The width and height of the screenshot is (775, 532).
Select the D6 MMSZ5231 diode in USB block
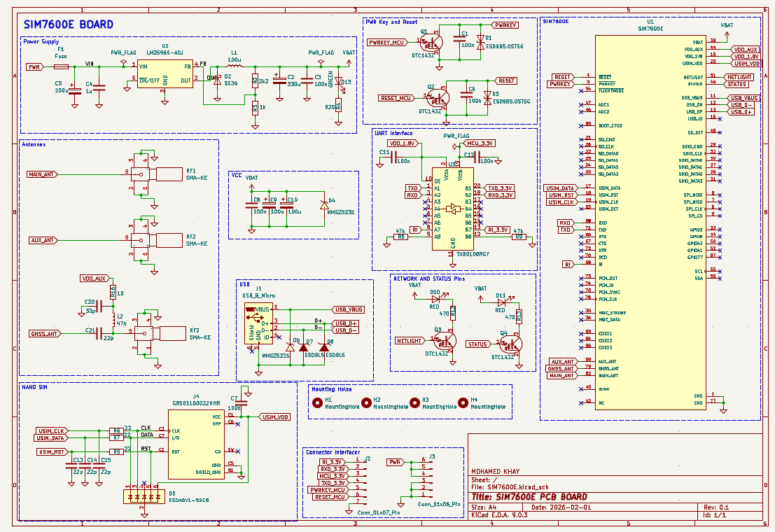coord(290,348)
